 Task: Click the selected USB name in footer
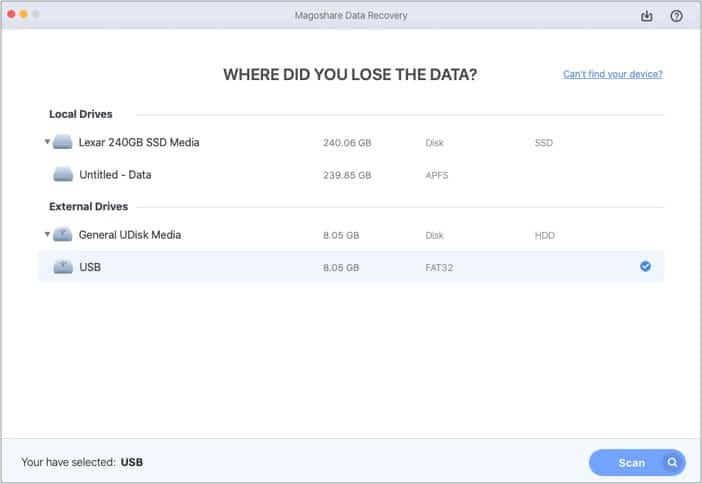click(132, 462)
